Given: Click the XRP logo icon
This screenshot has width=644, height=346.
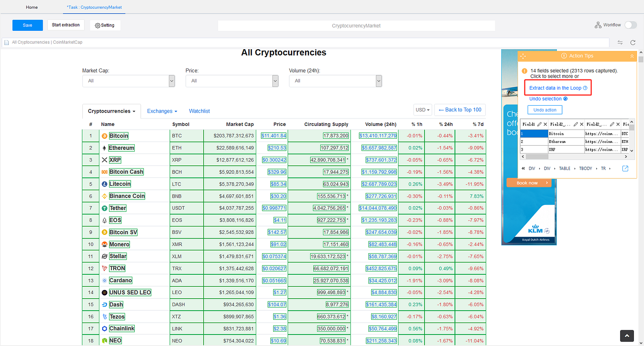Looking at the screenshot, I should [x=104, y=160].
